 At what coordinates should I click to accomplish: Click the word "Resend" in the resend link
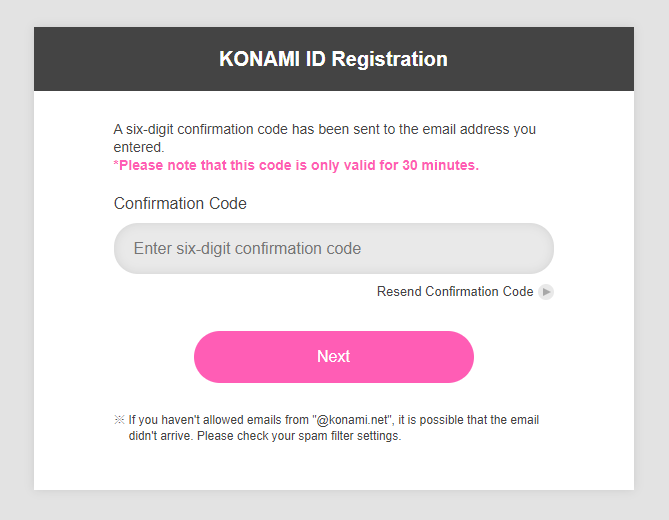[x=399, y=291]
